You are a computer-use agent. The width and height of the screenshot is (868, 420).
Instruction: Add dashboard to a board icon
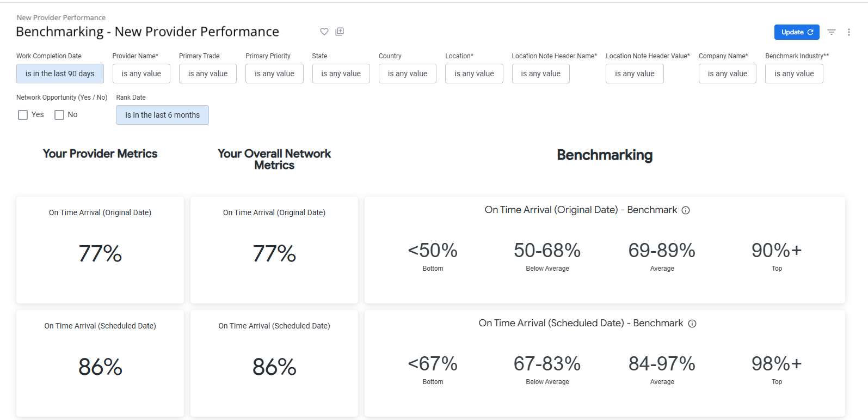340,32
